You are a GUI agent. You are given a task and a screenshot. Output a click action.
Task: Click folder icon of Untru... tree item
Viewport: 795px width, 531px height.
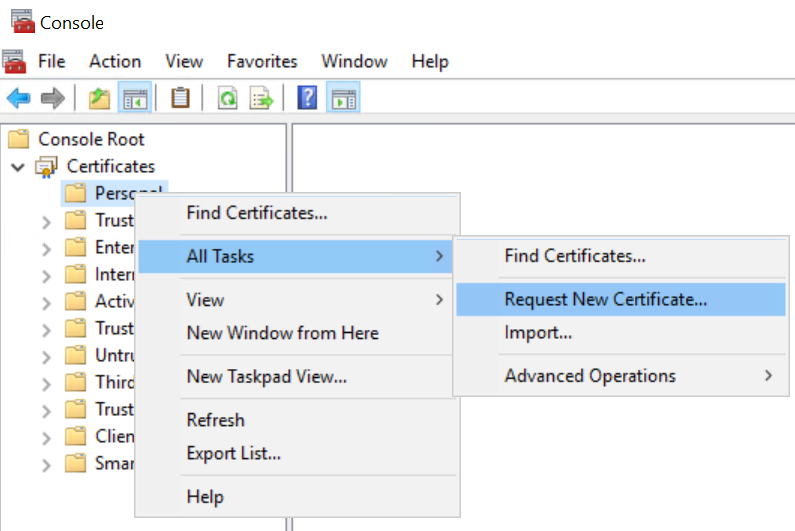tap(76, 355)
